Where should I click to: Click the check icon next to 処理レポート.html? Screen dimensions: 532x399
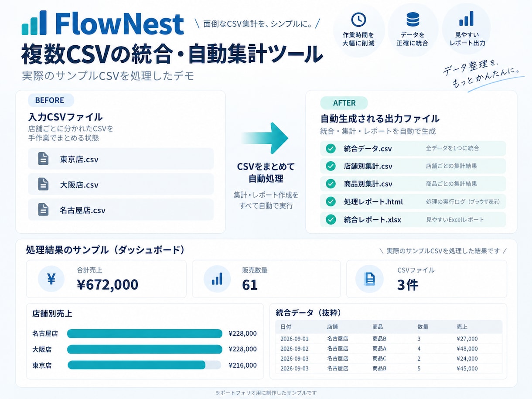[x=331, y=201]
